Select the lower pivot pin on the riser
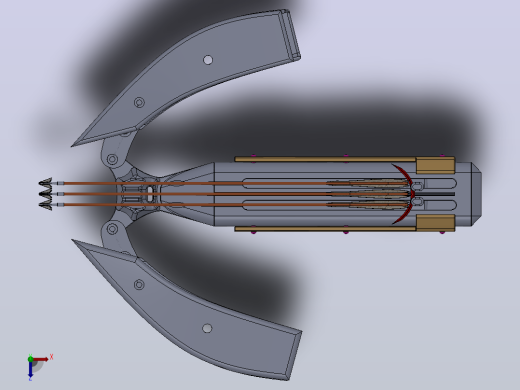The height and width of the screenshot is (390, 520). click(x=113, y=229)
